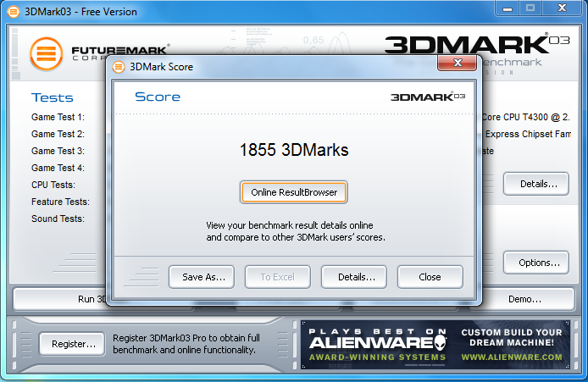This screenshot has width=588, height=382.
Task: Click the 'Game Test 3:' label
Action: point(58,151)
